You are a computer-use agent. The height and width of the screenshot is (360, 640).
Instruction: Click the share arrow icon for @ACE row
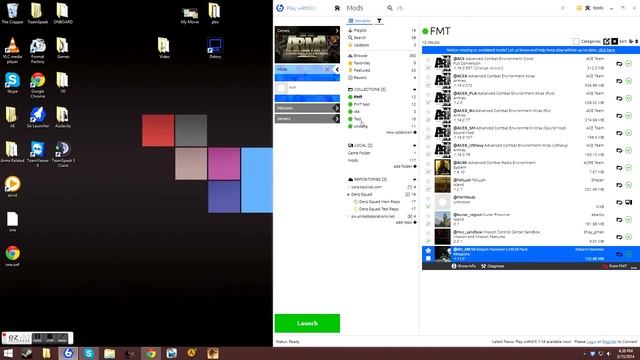pos(619,64)
